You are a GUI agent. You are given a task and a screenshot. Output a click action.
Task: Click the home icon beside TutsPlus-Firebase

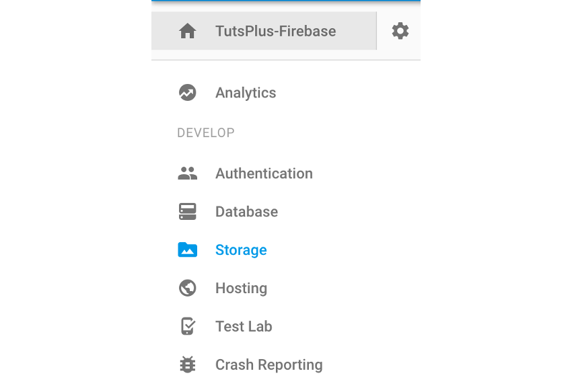[187, 30]
